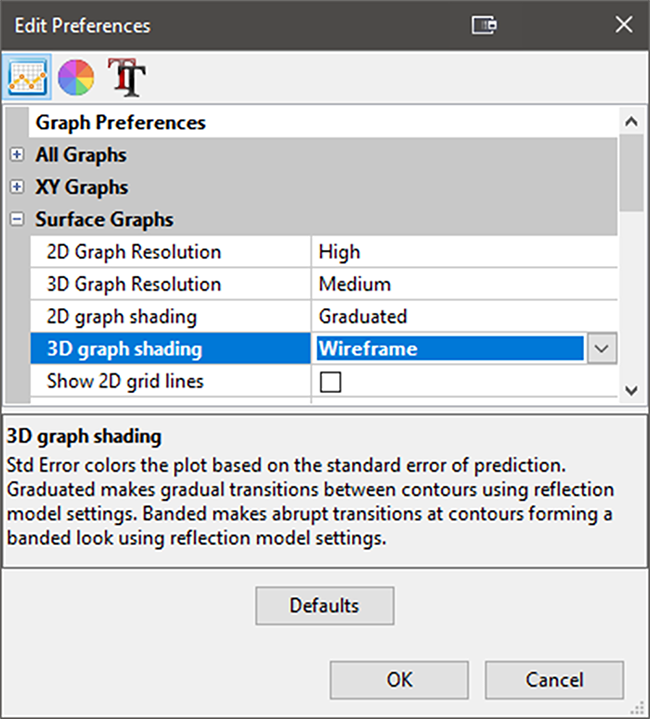This screenshot has height=719, width=650.
Task: Click the scrollbar down arrow
Action: tap(630, 390)
